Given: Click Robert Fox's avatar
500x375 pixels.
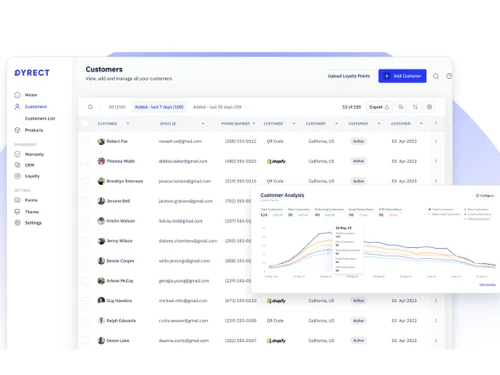Looking at the screenshot, I should 101,141.
